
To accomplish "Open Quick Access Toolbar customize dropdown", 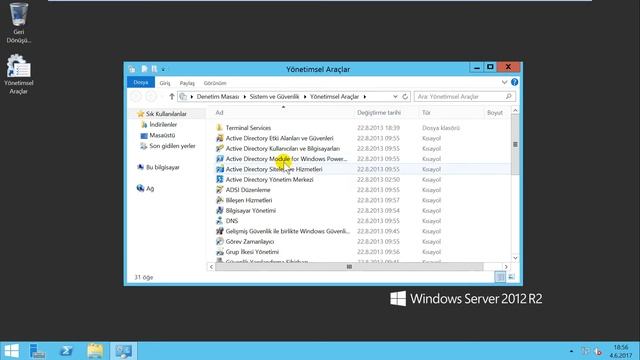I will click(163, 69).
